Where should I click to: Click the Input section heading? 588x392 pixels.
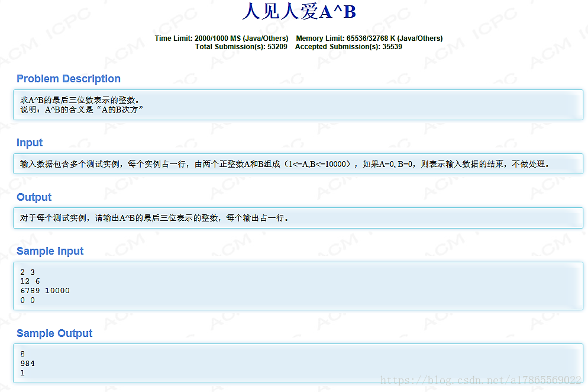[30, 143]
